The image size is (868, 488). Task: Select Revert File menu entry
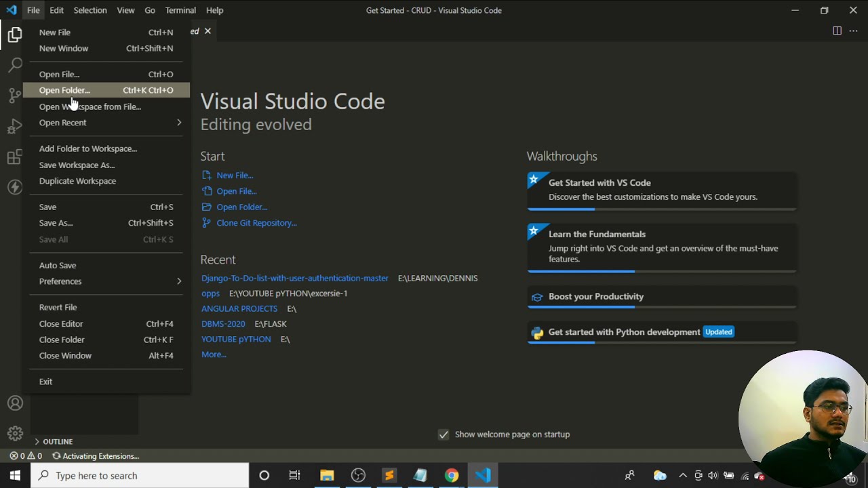coord(106,308)
